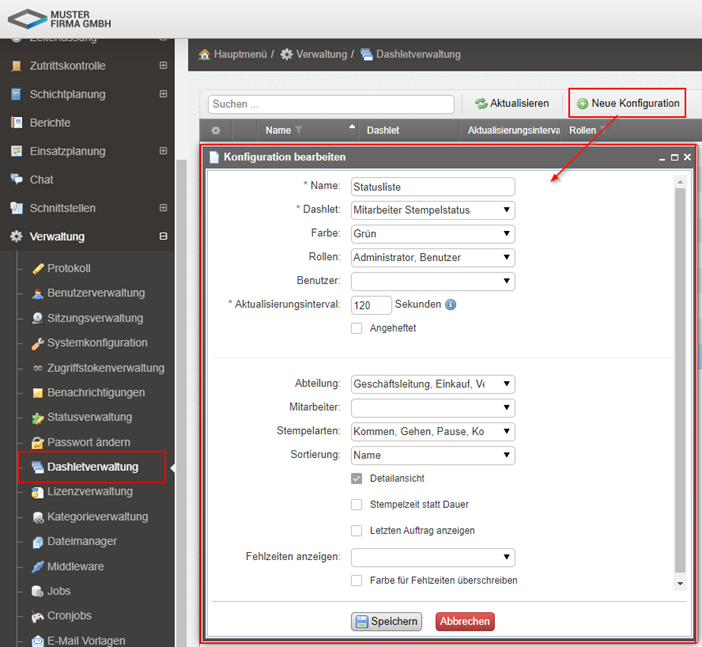Click the Protokoll pencil icon
Image resolution: width=702 pixels, height=647 pixels.
coord(38,268)
